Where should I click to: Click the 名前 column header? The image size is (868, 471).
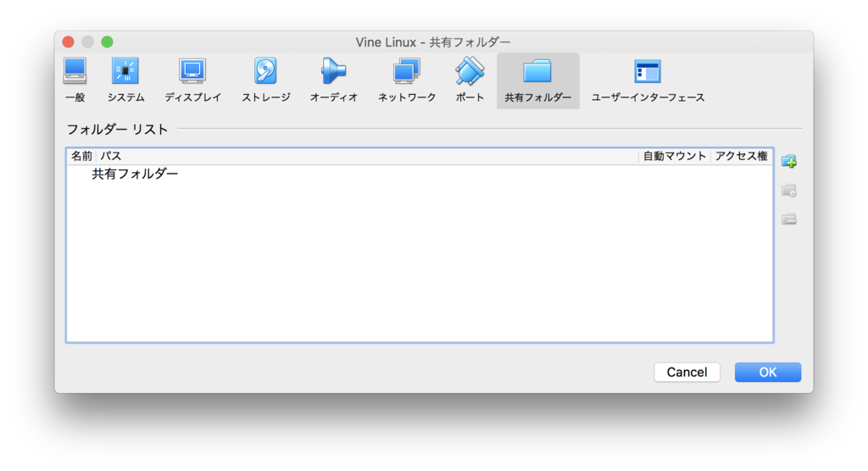point(81,156)
